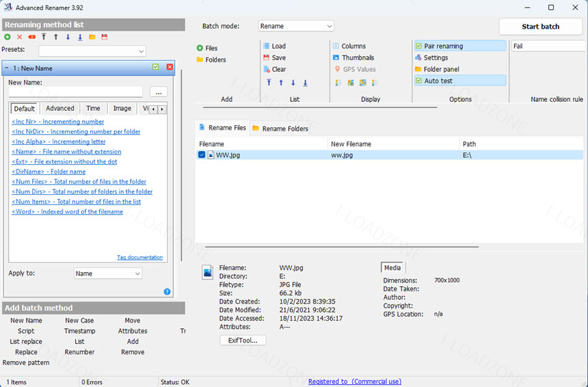
Task: Toggle Auto test option
Action: [x=460, y=81]
